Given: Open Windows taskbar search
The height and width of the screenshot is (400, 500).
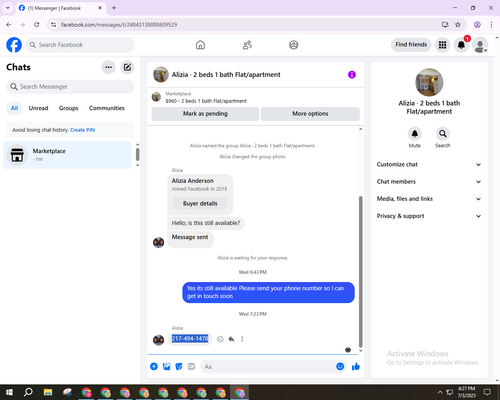Looking at the screenshot, I should (28, 392).
